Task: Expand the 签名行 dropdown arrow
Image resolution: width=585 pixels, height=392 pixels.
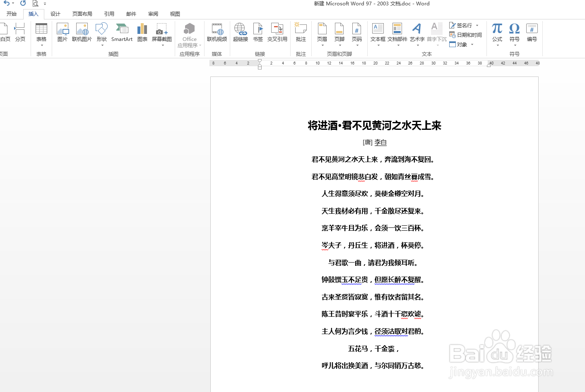Action: tap(477, 26)
